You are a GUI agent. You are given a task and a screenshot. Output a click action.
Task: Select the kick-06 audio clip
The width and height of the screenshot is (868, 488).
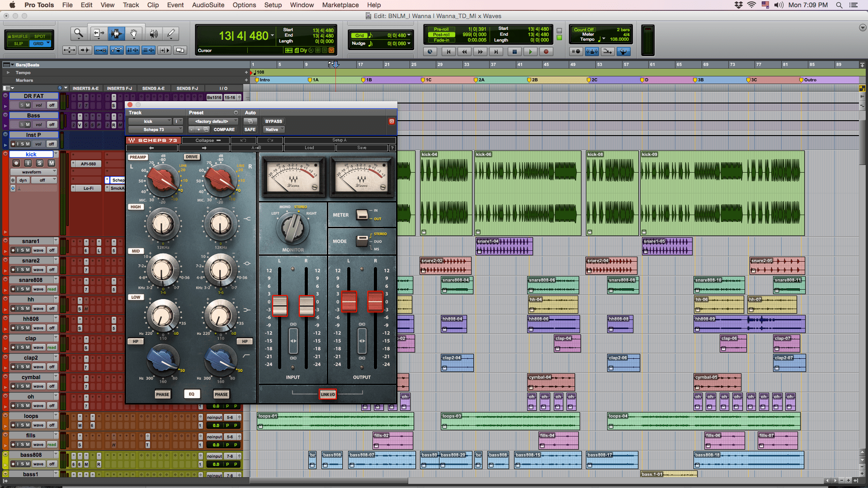pyautogui.click(x=528, y=193)
